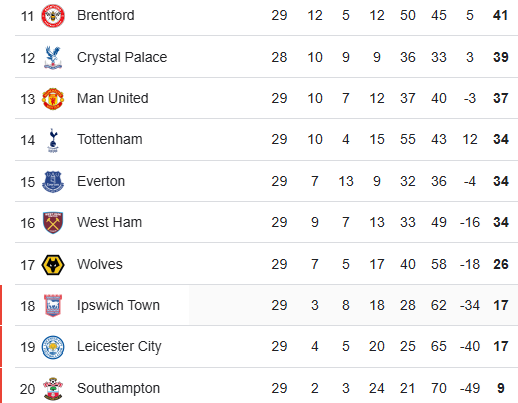Click Leicester City team name
518x403 pixels.
[x=119, y=347]
